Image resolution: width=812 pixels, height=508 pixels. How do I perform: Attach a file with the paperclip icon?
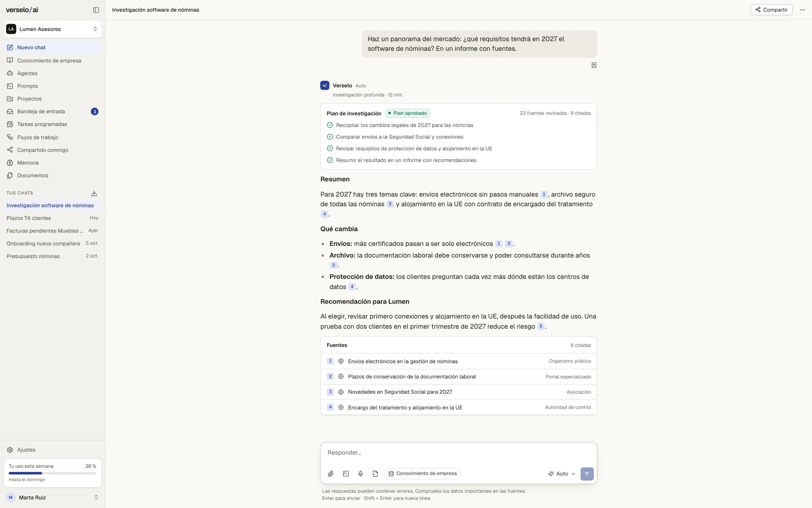coord(331,474)
